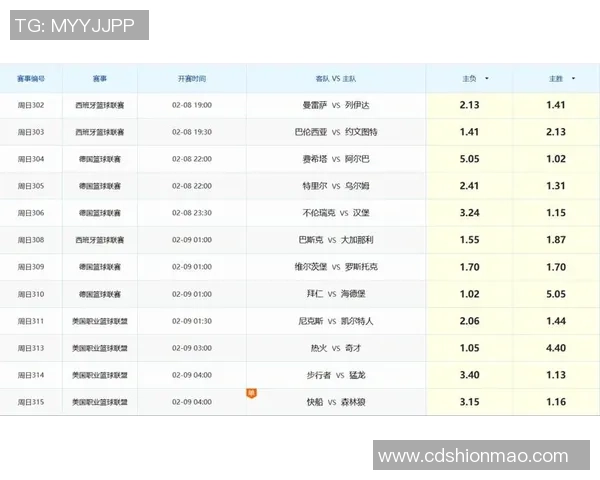Select 主胜 1.70 odds in row 周日309

556,267
